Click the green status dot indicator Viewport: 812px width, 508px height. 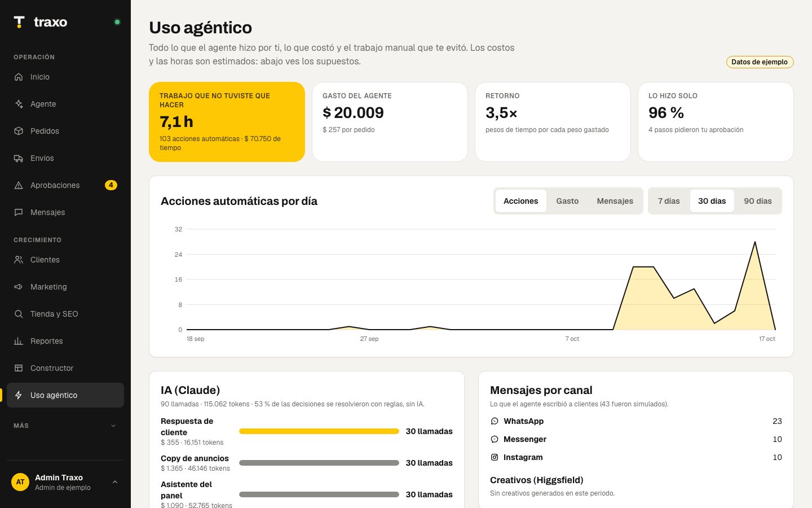click(117, 22)
